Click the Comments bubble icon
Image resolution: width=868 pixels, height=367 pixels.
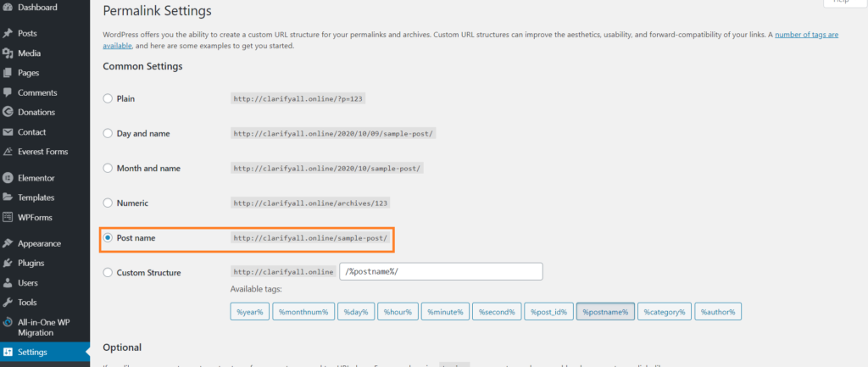(x=8, y=92)
